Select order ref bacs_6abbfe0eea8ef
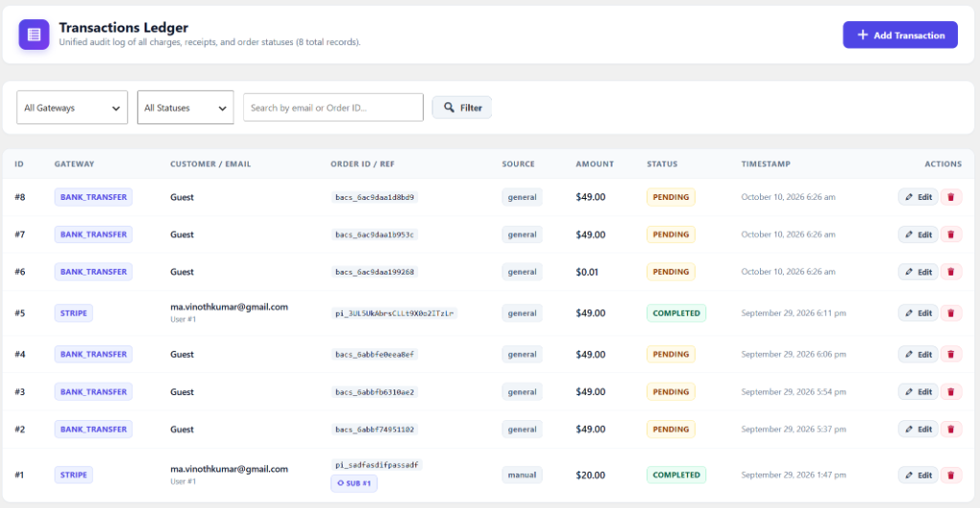 [374, 354]
